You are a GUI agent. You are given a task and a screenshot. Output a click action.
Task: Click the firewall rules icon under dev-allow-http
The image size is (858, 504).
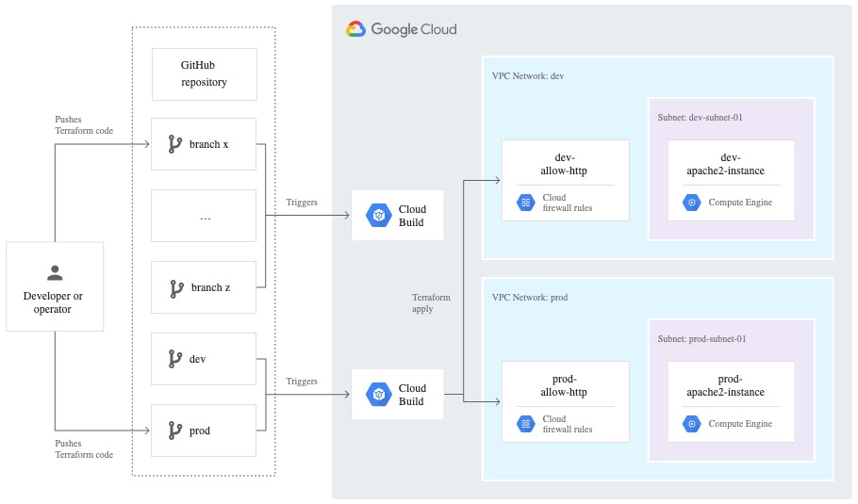pos(526,203)
